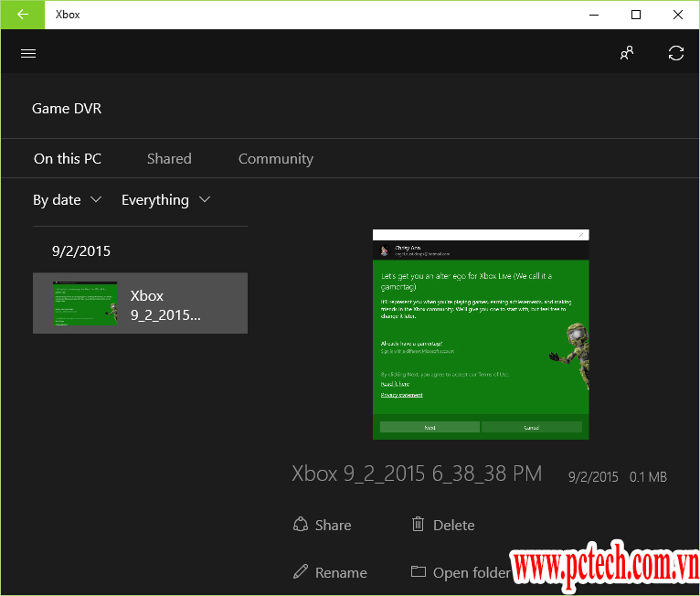
Task: Click the Share icon below the clip
Action: 301,525
